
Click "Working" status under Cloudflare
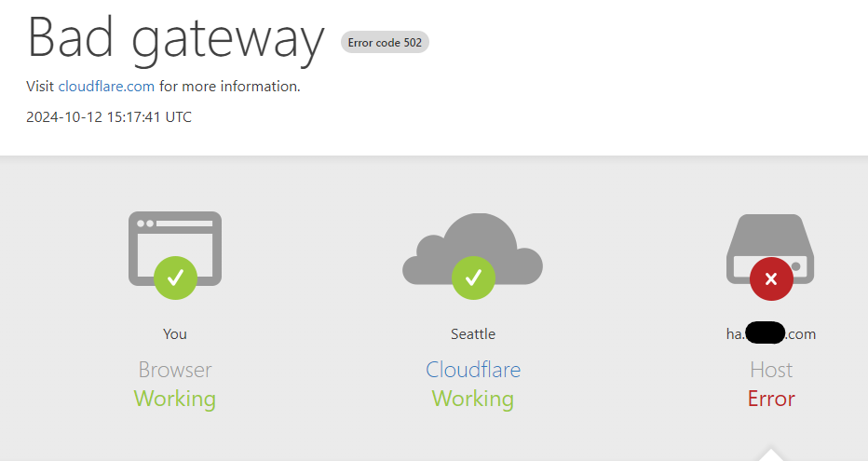(473, 399)
